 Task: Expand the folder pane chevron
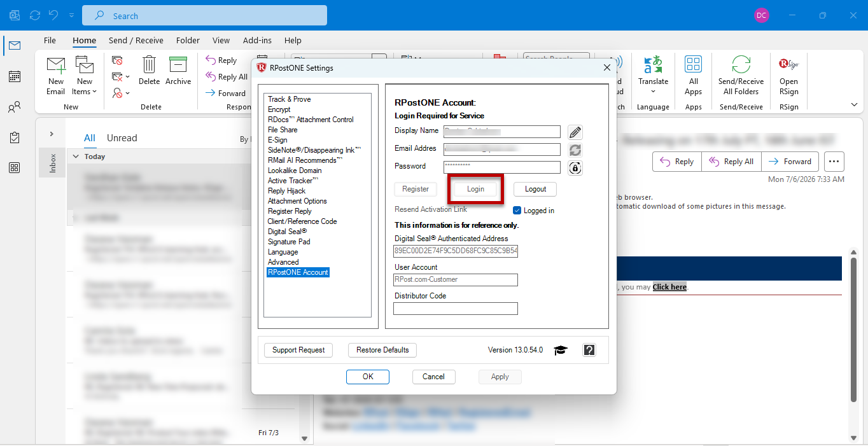click(x=52, y=134)
